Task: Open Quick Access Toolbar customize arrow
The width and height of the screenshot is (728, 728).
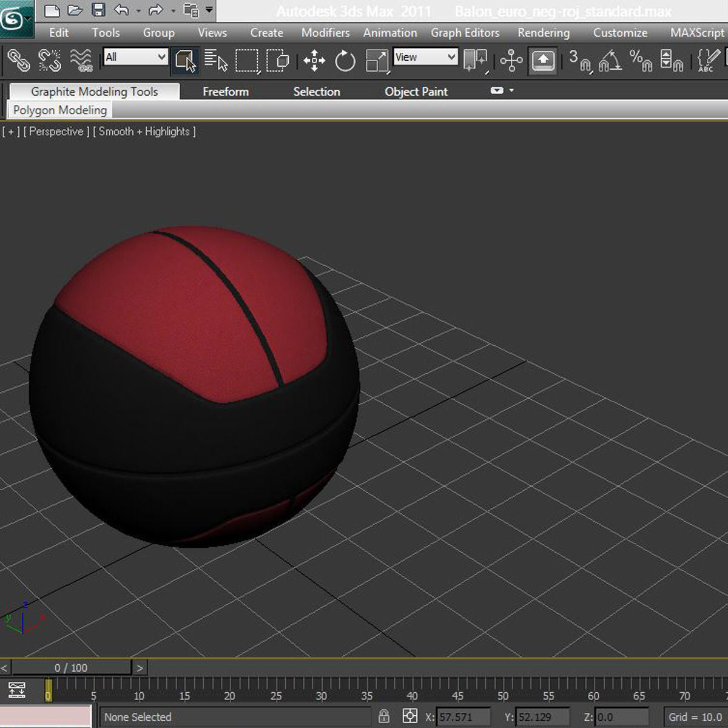Action: pyautogui.click(x=209, y=10)
